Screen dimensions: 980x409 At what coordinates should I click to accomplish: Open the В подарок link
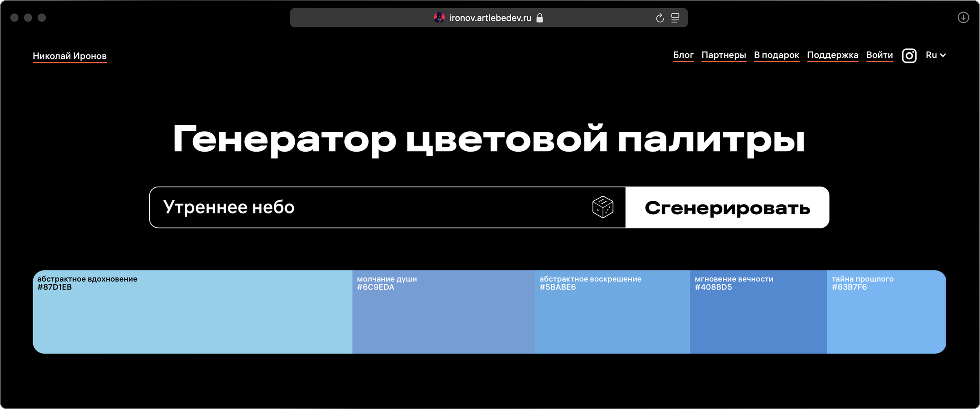pyautogui.click(x=777, y=55)
